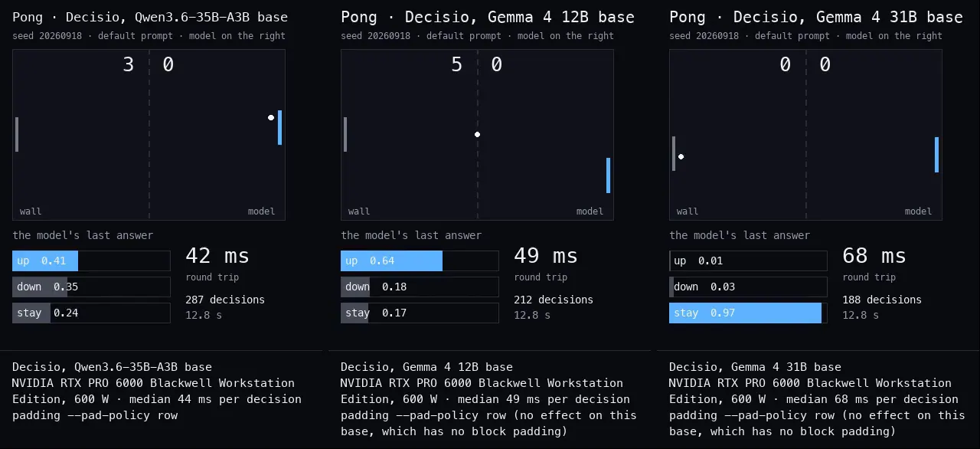Select the up 0.01 probability bar
Viewport: 980px width, 449px height.
pyautogui.click(x=748, y=261)
